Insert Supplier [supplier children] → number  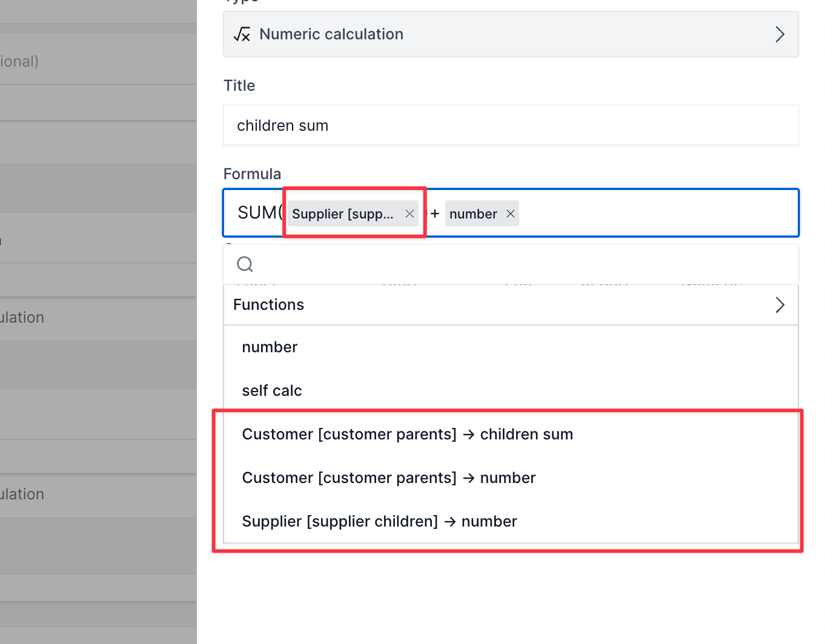coord(379,522)
